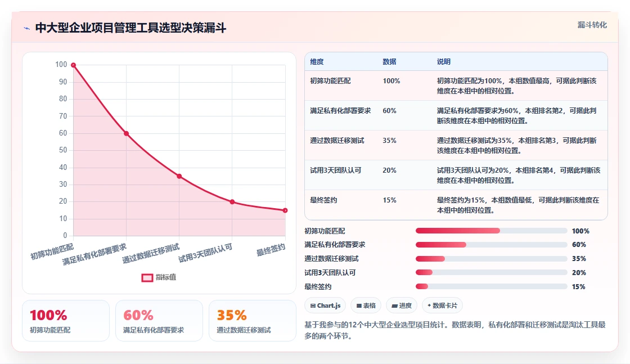Click the 满足私有化部署要求 x-axis label on the chart
The image size is (630, 364).
(x=94, y=254)
